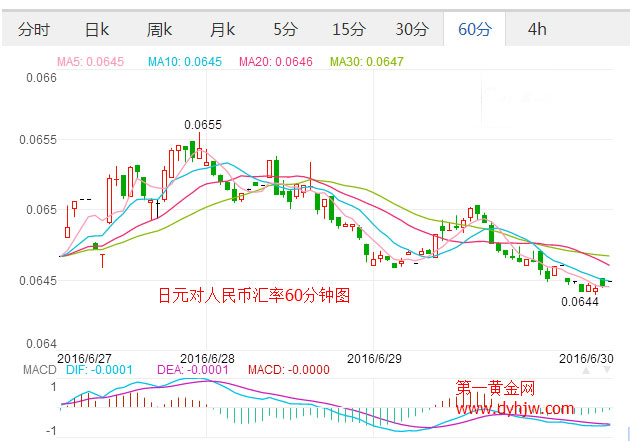630x441 pixels.
Task: Open the www.dyhjw.com watermark link
Action: click(516, 408)
